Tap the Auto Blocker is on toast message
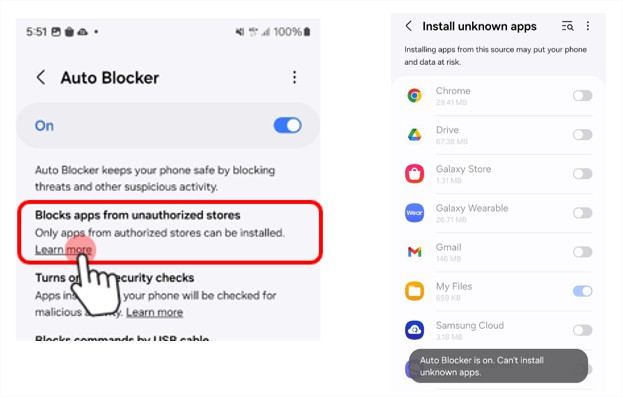Screen dimensions: 623x397 498,366
